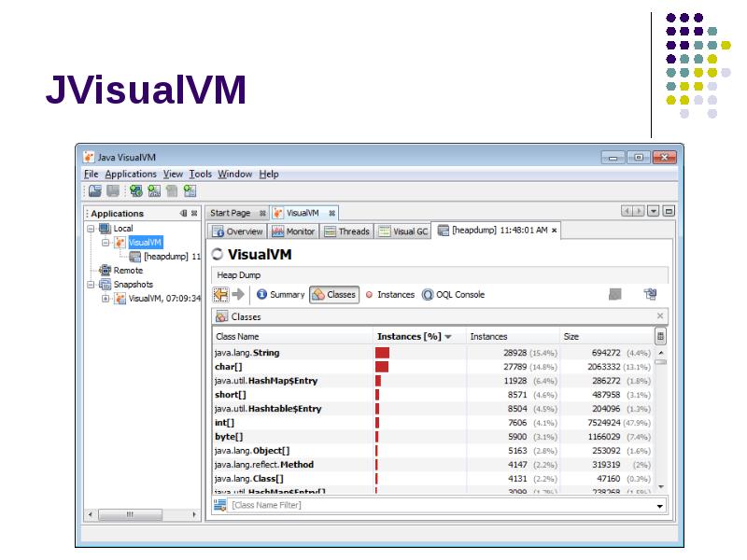Click the Load Snapshot toolbar icon
Viewport: 747px width, 560px height.
click(x=95, y=191)
